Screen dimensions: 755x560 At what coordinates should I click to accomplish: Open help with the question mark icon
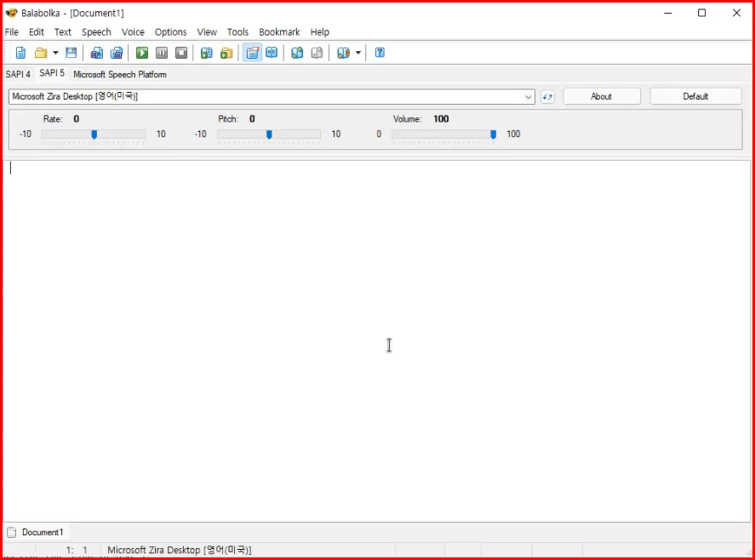click(x=380, y=53)
